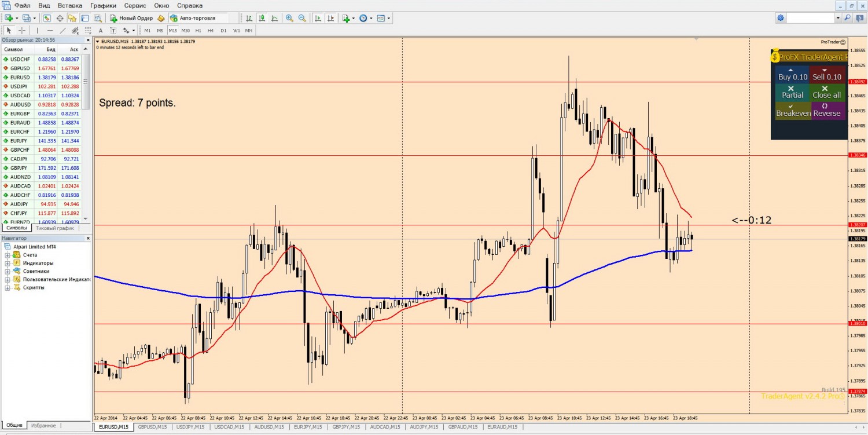Switch chart to bar chart icon
Viewport: 868px width, 435px height.
pyautogui.click(x=249, y=18)
